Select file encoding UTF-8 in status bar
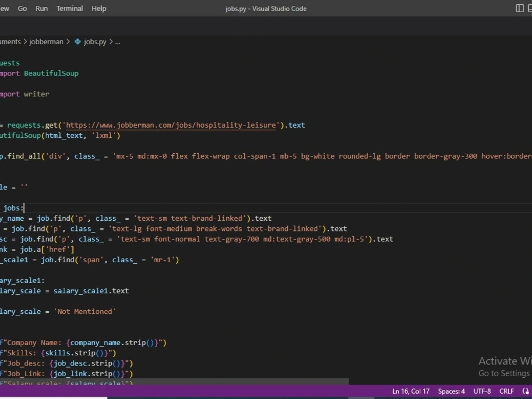 482,391
